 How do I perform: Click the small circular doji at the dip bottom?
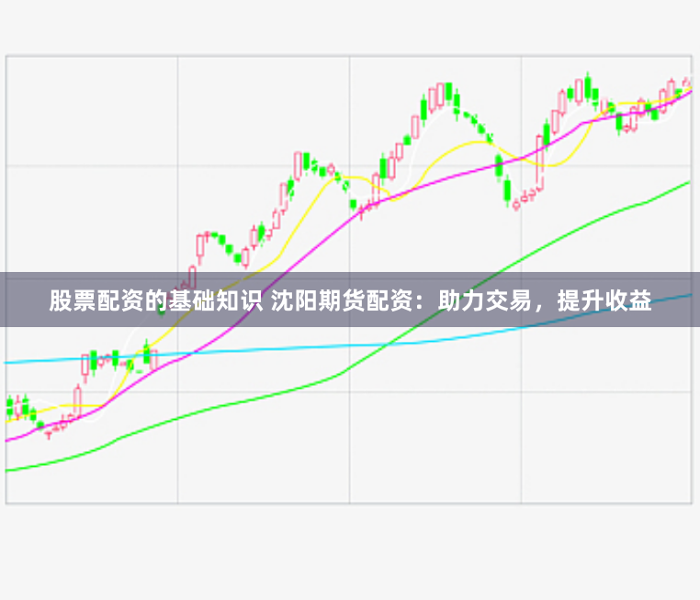pyautogui.click(x=516, y=205)
